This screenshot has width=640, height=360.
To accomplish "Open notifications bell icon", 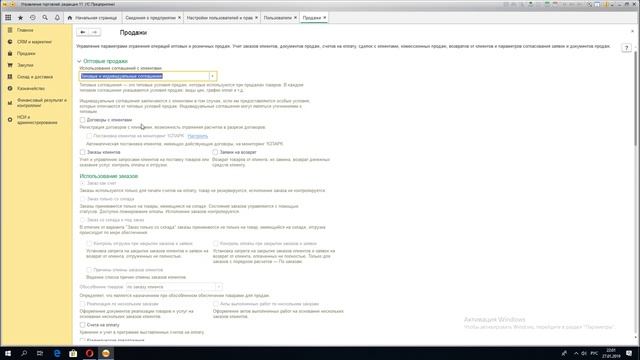I will (x=57, y=18).
